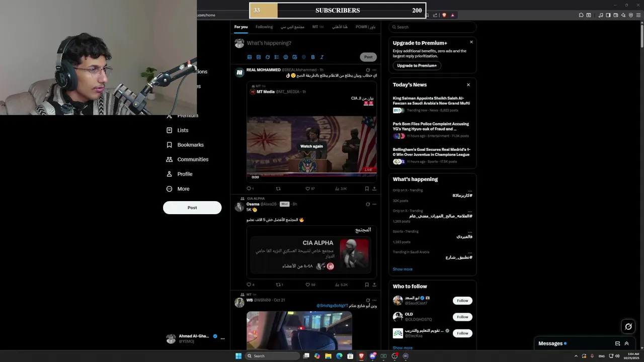The height and width of the screenshot is (362, 644).
Task: Open the Brave browser hamburger menu
Action: click(638, 15)
